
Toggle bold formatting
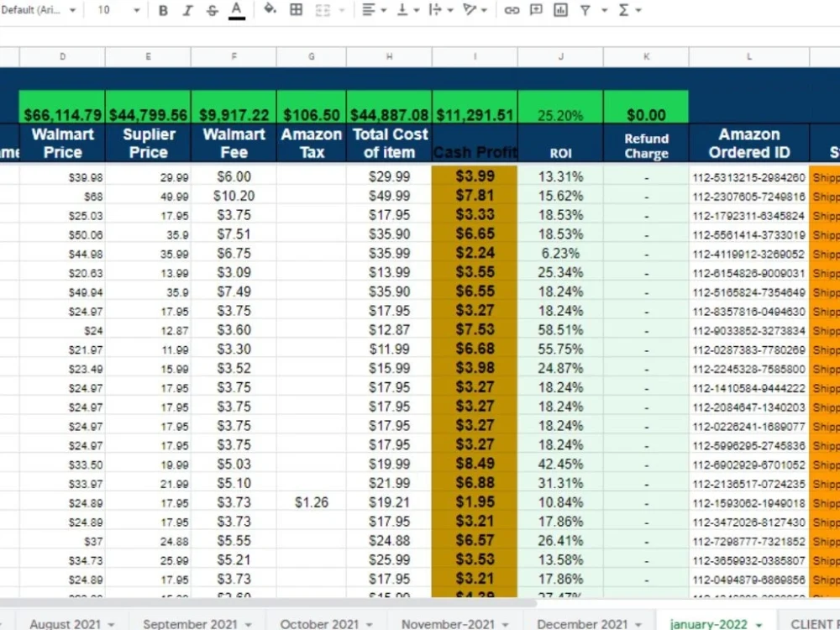(164, 11)
